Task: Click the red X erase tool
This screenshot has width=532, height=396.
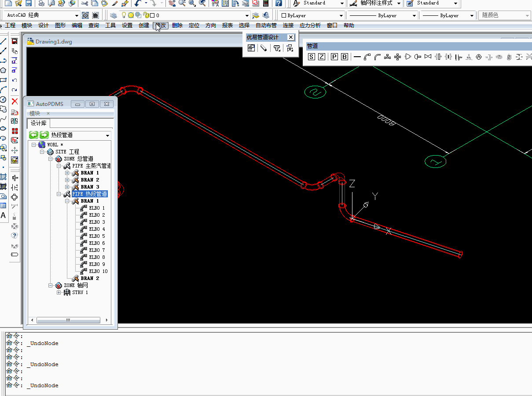Action: (x=15, y=101)
